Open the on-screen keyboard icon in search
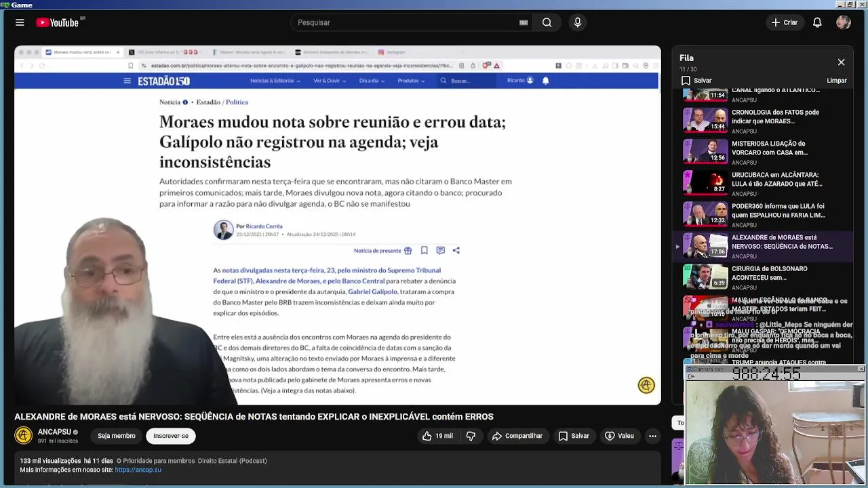This screenshot has width=868, height=488. coord(524,22)
